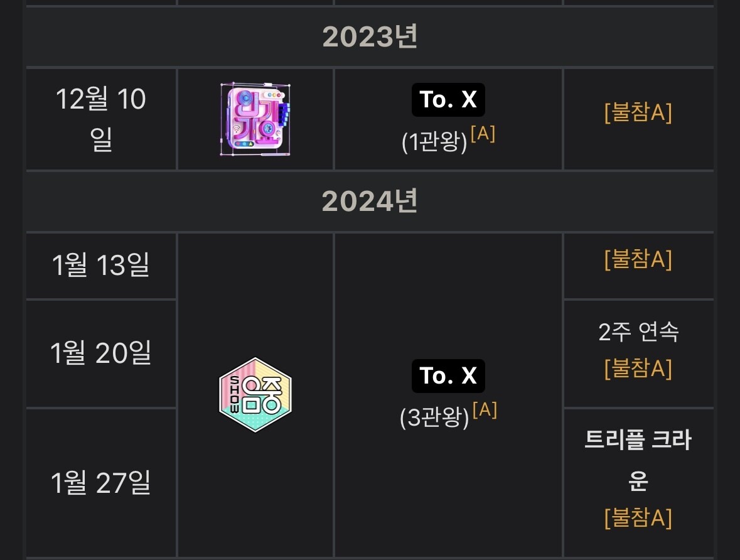This screenshot has height=560, width=740.
Task: Click the 12월 10일 date cell
Action: [x=101, y=119]
